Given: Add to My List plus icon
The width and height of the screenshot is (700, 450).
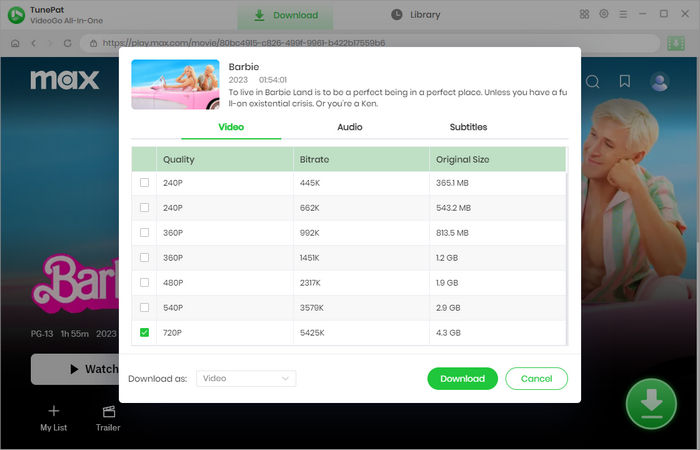Looking at the screenshot, I should coord(54,411).
